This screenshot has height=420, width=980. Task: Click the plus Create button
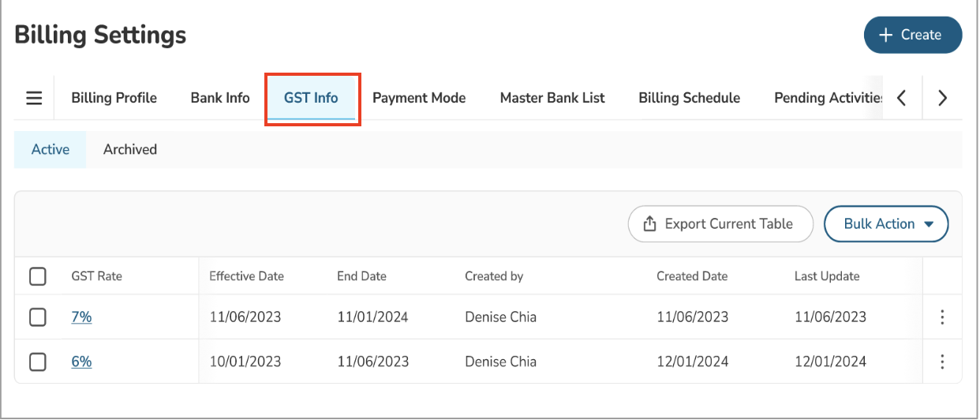912,35
